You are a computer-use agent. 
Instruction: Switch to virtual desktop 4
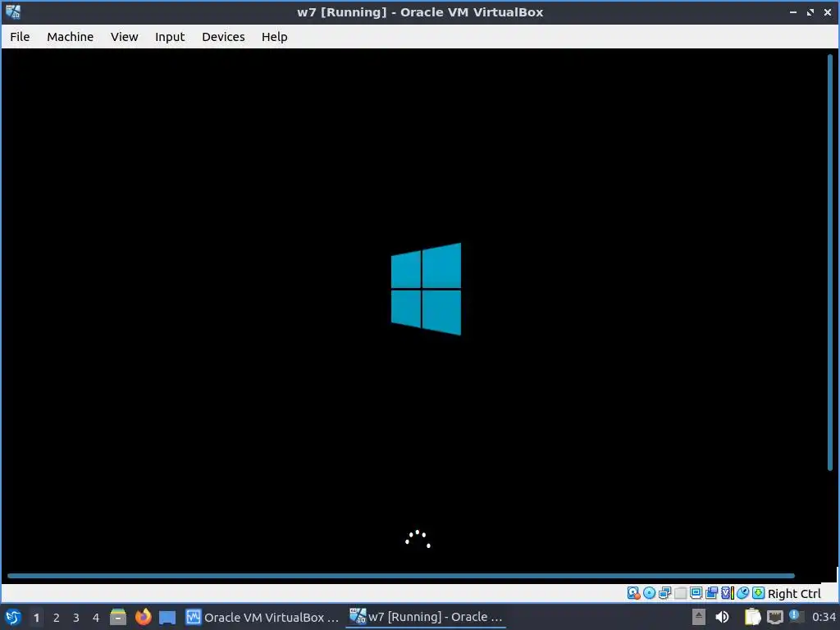[x=96, y=618]
